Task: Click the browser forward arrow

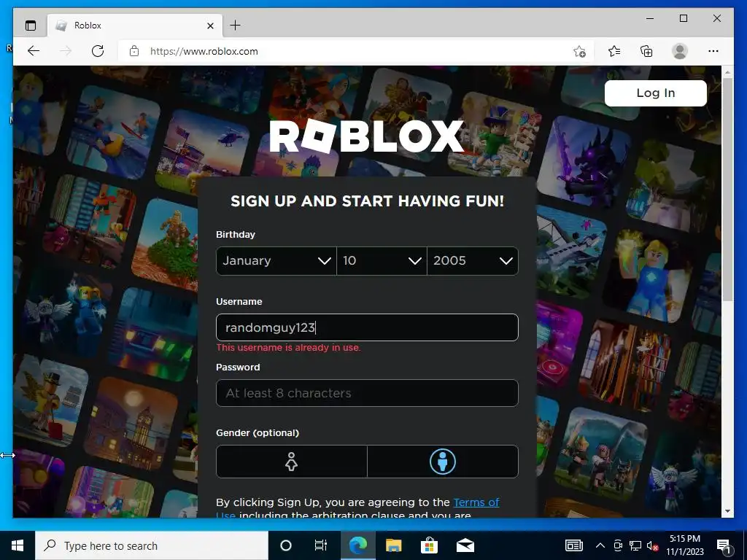Action: click(66, 51)
